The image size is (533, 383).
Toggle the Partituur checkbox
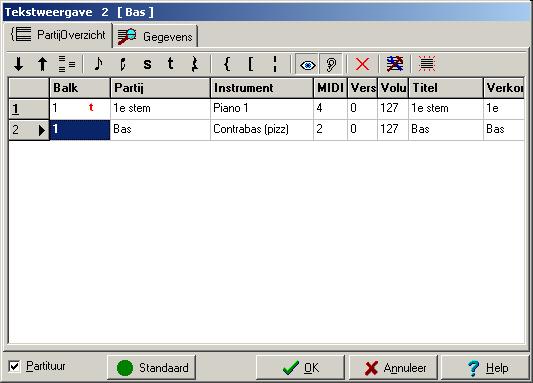tap(14, 367)
